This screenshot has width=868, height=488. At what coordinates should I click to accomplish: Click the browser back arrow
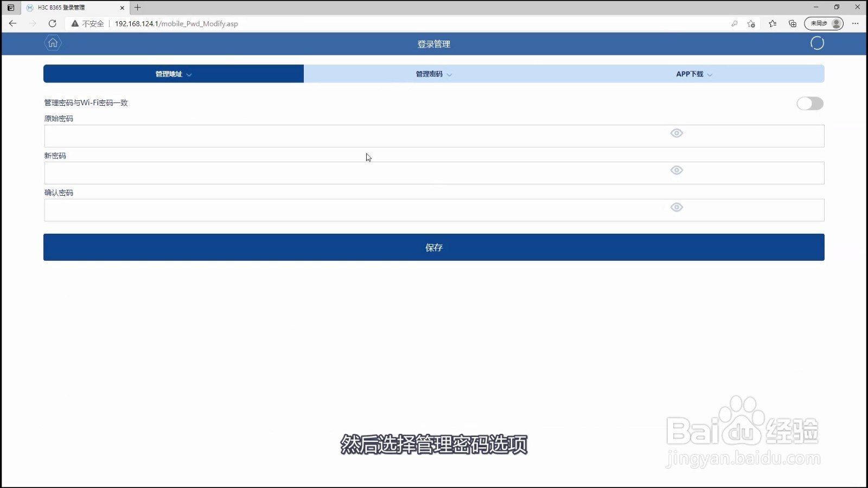tap(12, 23)
